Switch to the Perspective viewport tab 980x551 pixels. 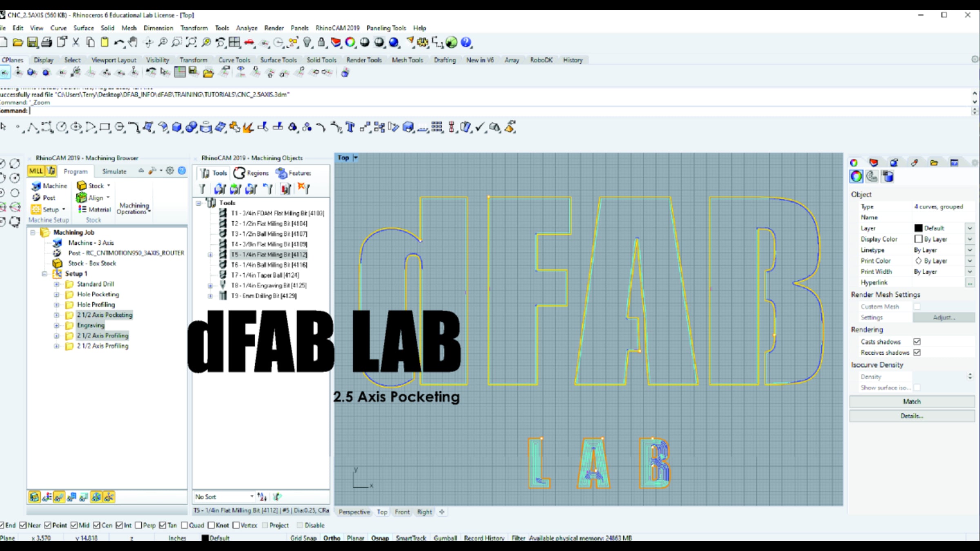tap(354, 512)
